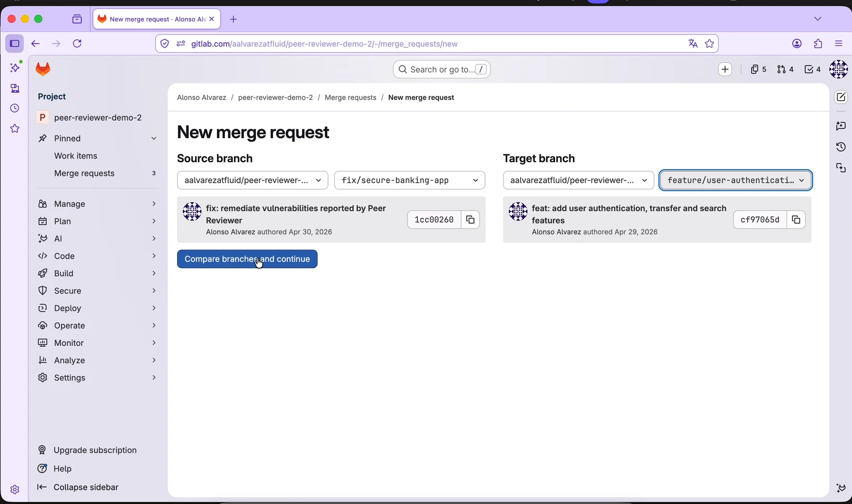Toggle browser sidebar panel icon

[15, 44]
